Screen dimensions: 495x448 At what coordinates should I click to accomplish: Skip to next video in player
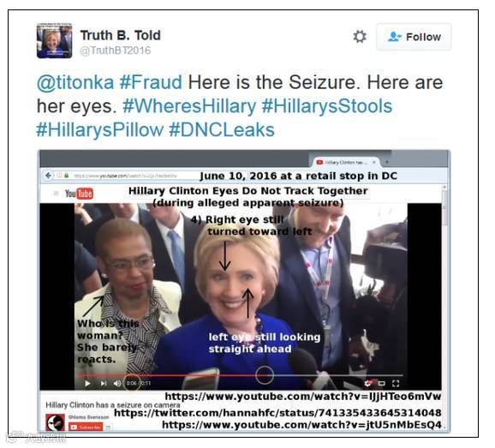click(104, 383)
